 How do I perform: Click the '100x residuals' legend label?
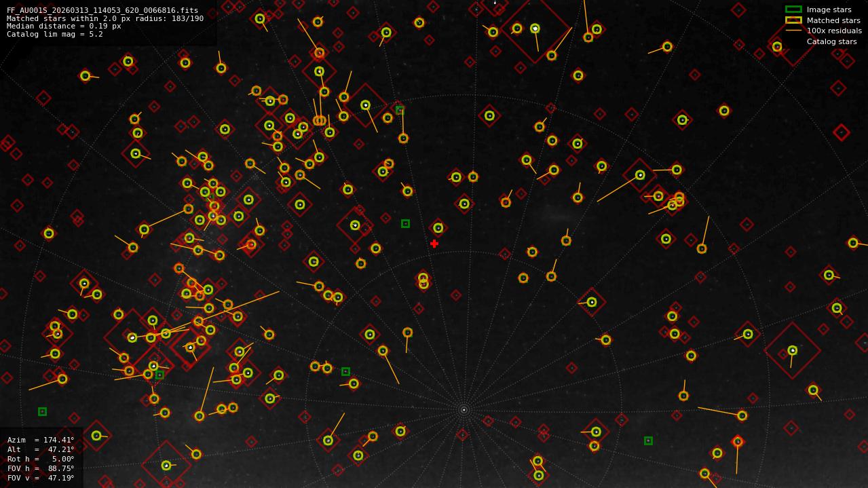tap(834, 31)
